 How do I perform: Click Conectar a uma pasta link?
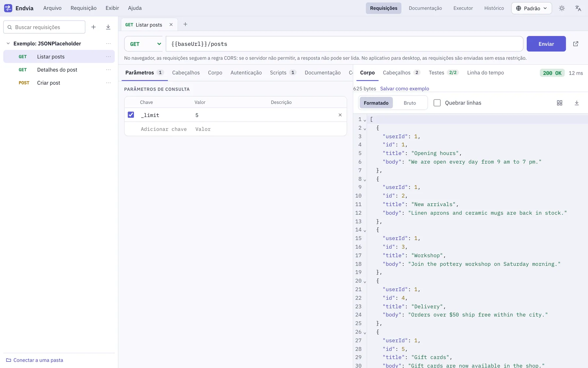[x=38, y=360]
